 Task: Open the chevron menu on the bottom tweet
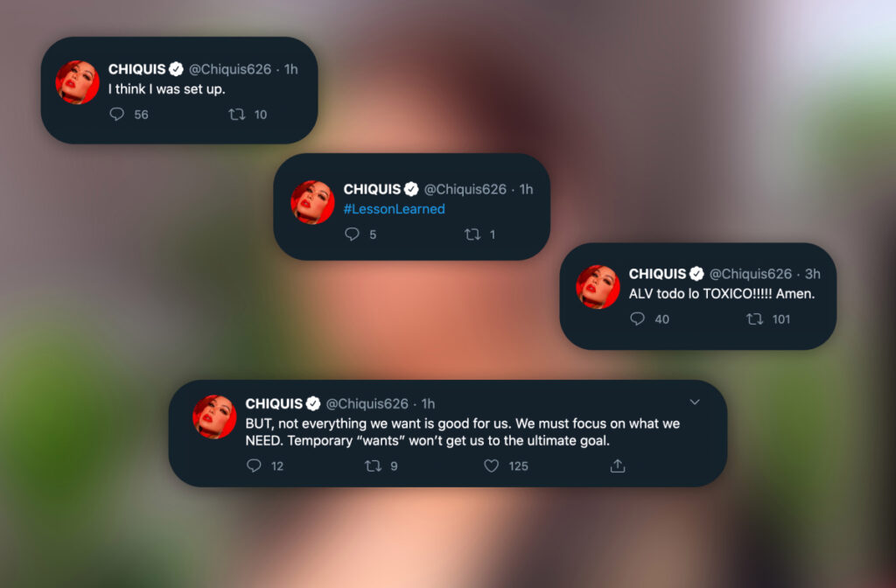(695, 402)
